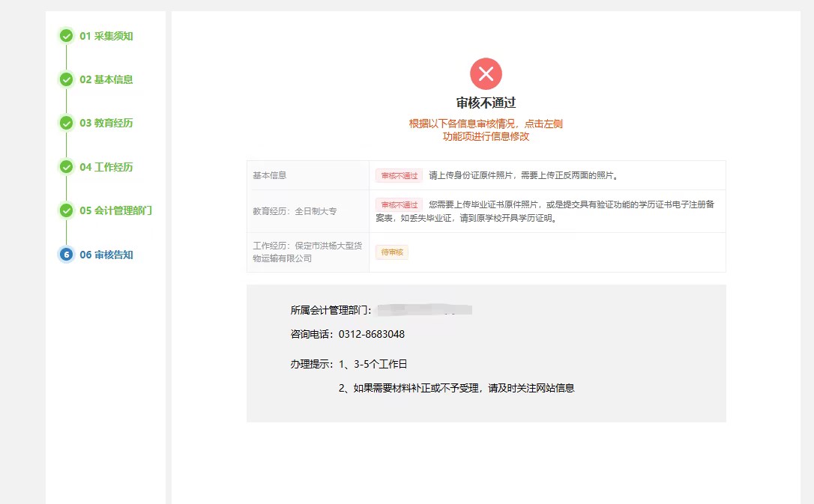Click the red X failure icon
Image resolution: width=814 pixels, height=504 pixels.
[x=486, y=73]
